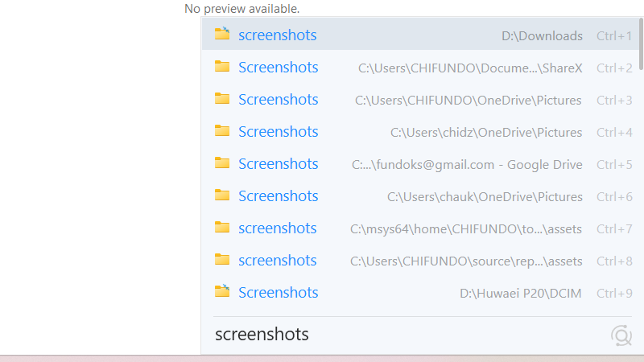Click the folder icon of the chidz OneDrive result
The width and height of the screenshot is (644, 362).
pyautogui.click(x=222, y=131)
